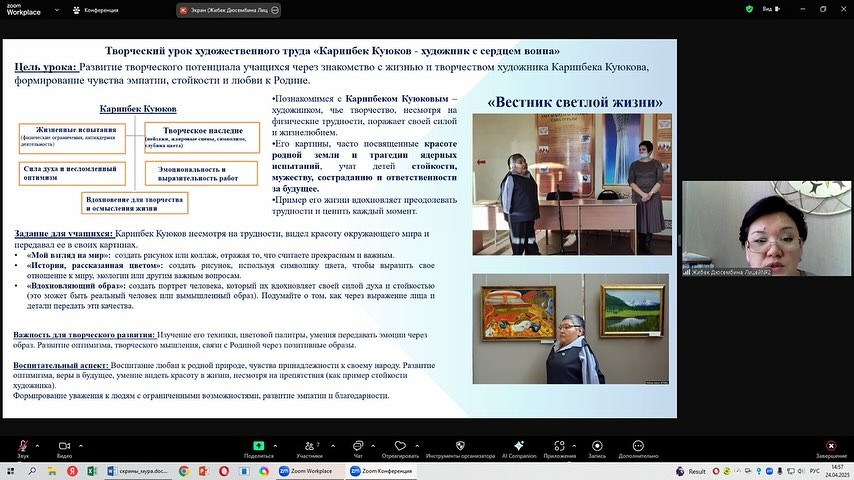Click the green Поделиться share screen icon
Viewport: 854px width, 480px height.
(259, 446)
